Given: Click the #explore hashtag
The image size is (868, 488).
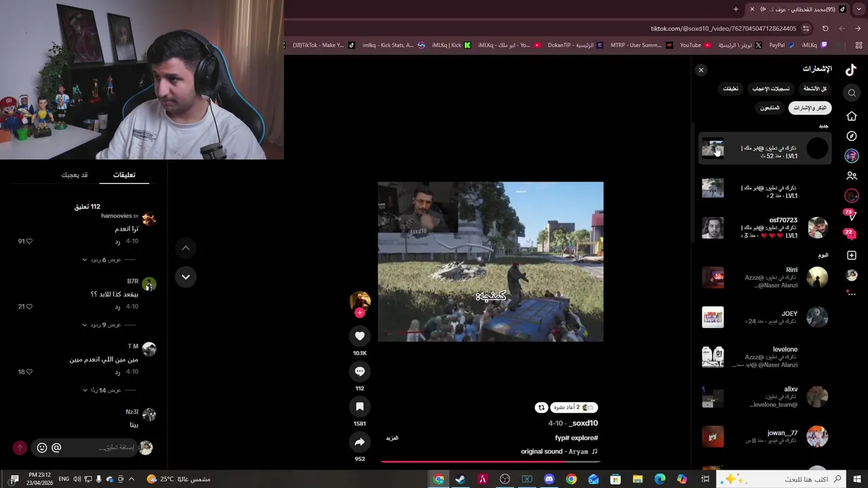Looking at the screenshot, I should (586, 438).
